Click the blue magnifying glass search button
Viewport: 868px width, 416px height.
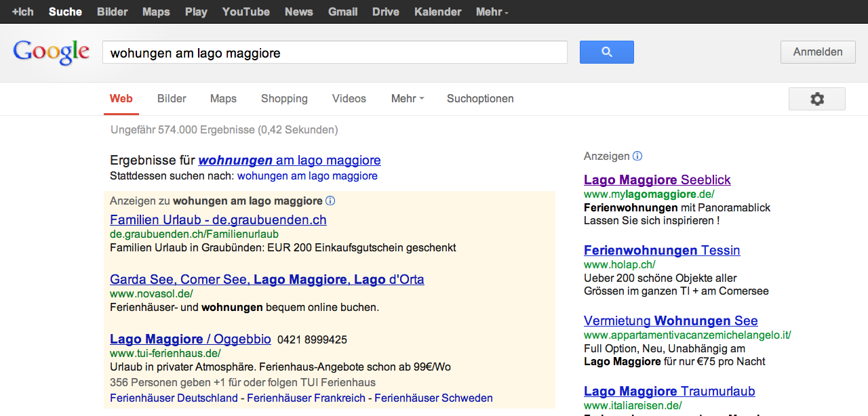(x=606, y=52)
